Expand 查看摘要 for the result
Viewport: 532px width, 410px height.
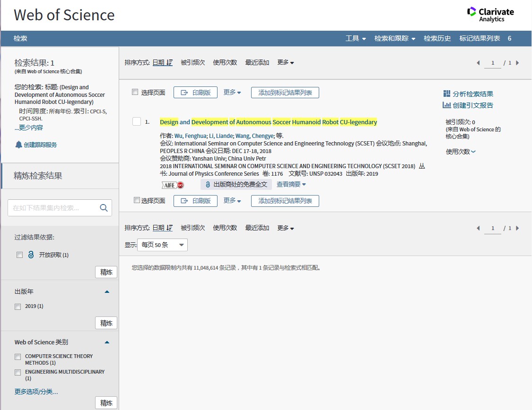(291, 184)
